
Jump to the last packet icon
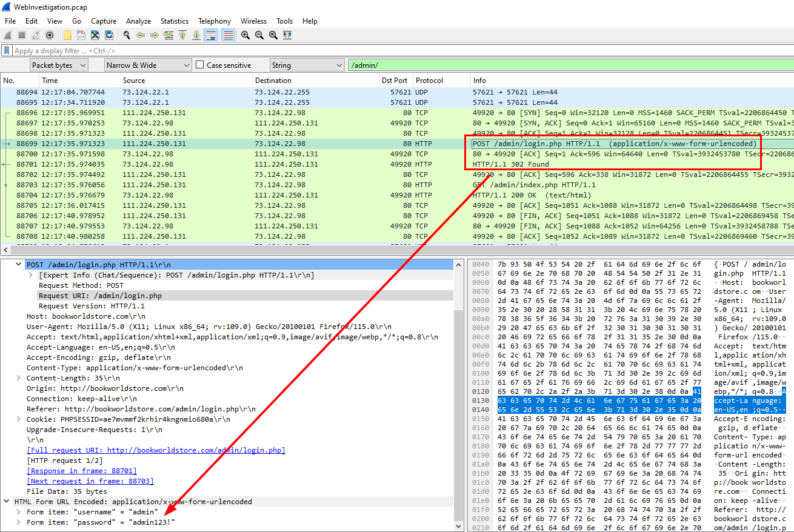[x=196, y=35]
